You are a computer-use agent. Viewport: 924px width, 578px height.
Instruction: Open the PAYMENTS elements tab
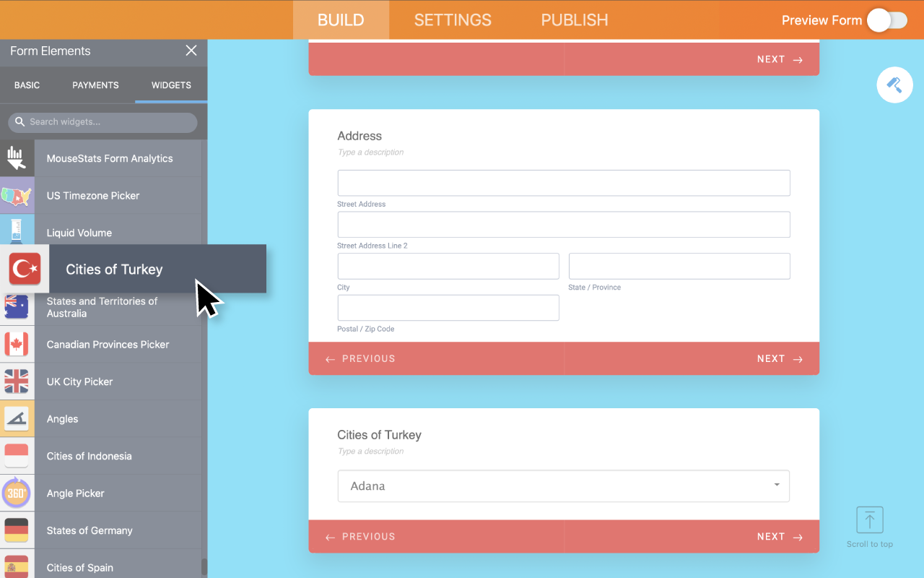[95, 85]
